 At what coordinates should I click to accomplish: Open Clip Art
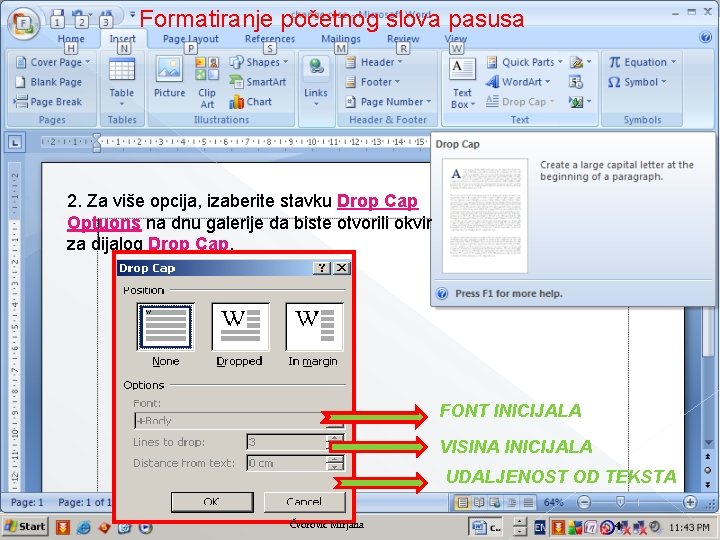(207, 83)
